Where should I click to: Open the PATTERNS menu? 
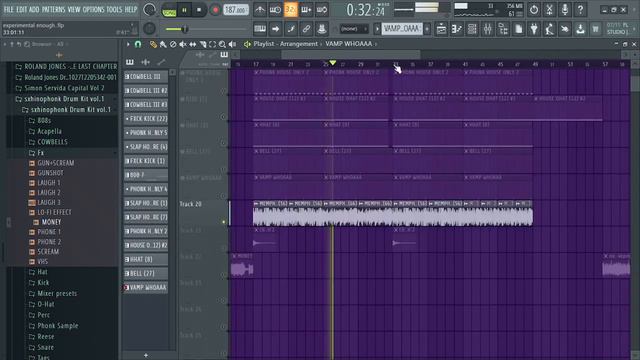(53, 9)
